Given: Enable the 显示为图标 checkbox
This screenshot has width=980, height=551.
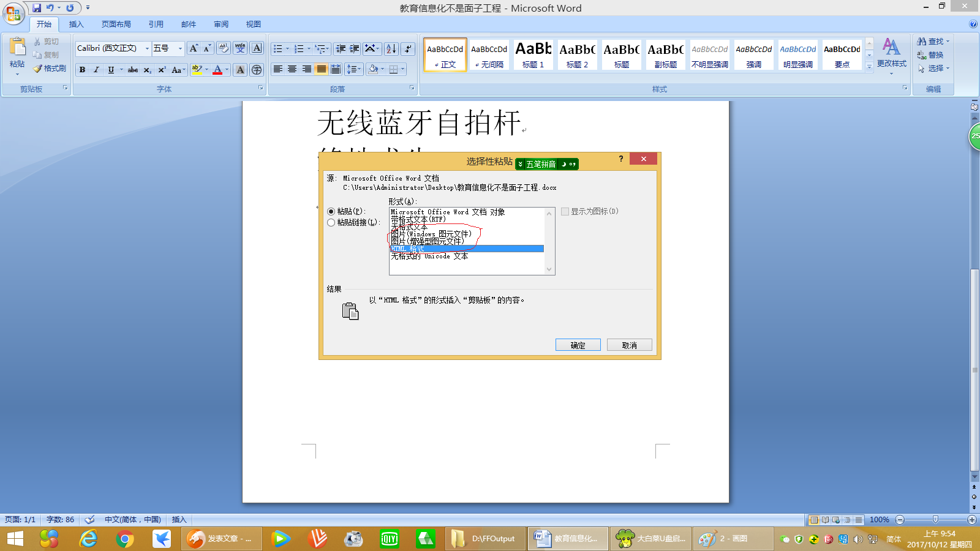Looking at the screenshot, I should tap(564, 211).
